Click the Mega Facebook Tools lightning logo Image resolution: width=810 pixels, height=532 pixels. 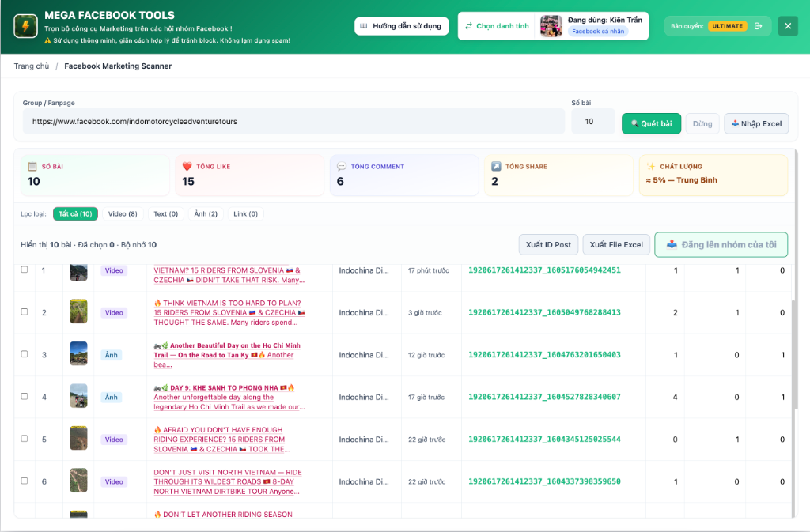[25, 26]
